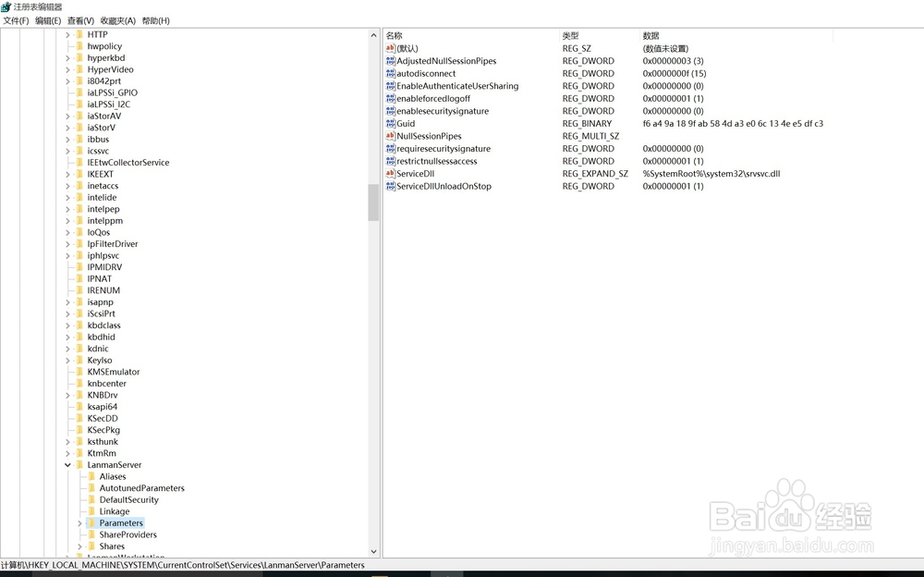
Task: Select the iaLPSSi_GPIO key
Action: point(112,92)
